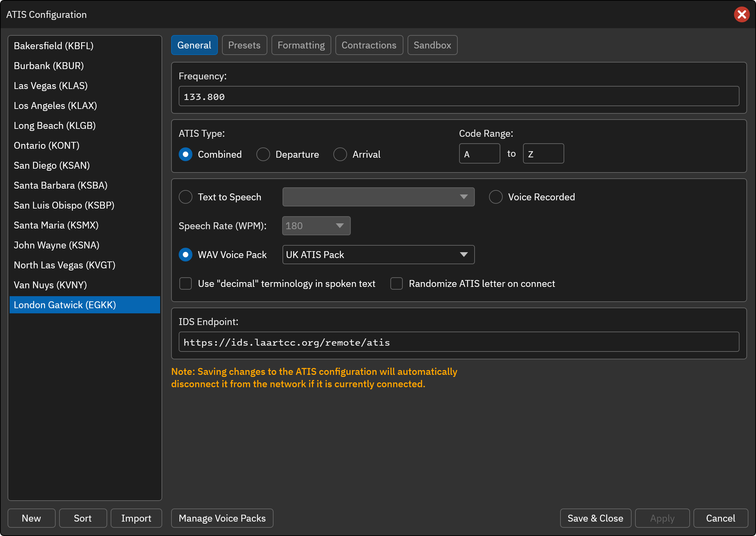
Task: Open the Text to Speech voice dropdown
Action: pos(378,197)
